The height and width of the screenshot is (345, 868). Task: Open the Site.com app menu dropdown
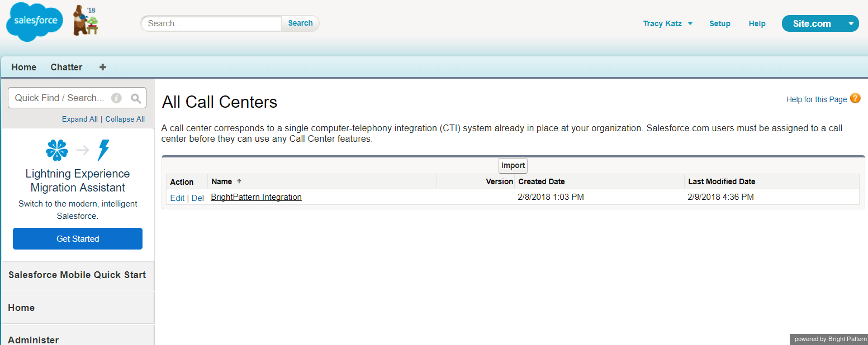tap(820, 23)
